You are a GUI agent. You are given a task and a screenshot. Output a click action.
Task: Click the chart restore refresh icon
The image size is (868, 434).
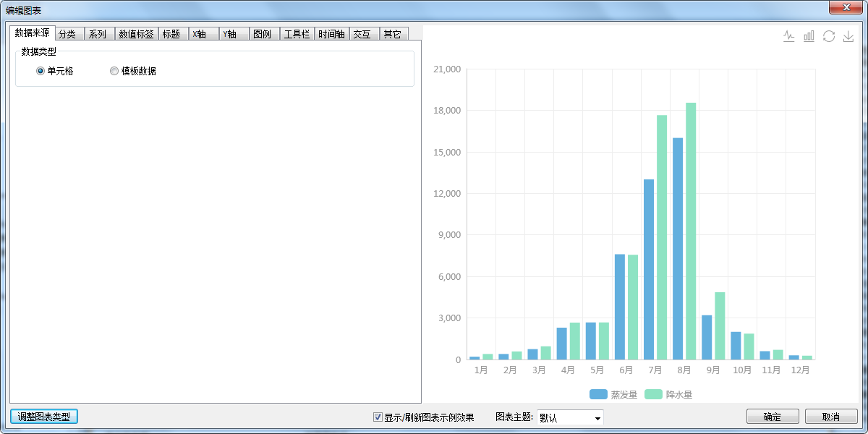829,36
